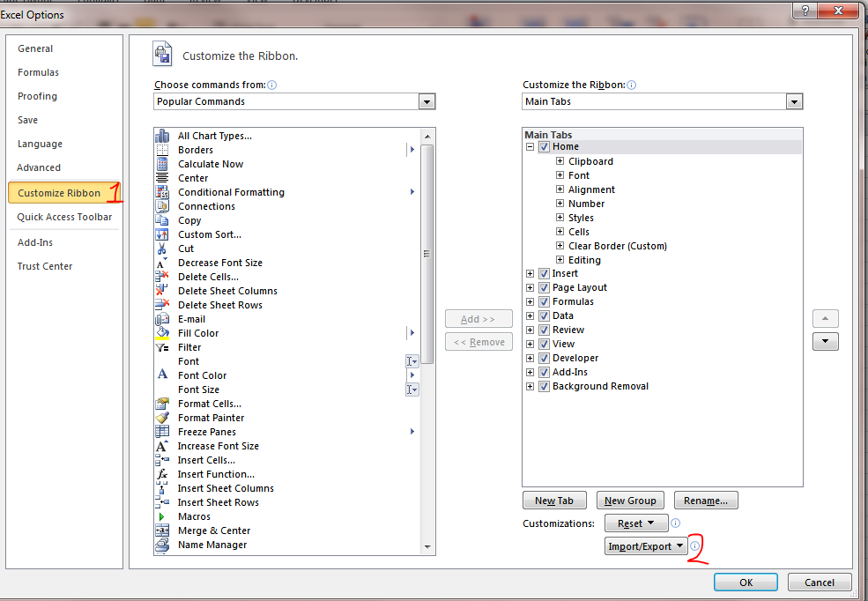Image resolution: width=868 pixels, height=601 pixels.
Task: Expand the Alignment group
Action: pyautogui.click(x=560, y=189)
